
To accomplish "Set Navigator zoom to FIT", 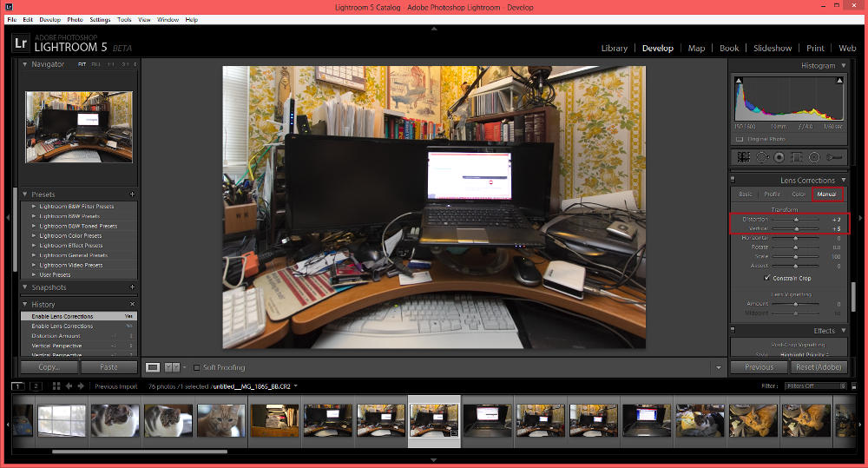I will [x=82, y=65].
